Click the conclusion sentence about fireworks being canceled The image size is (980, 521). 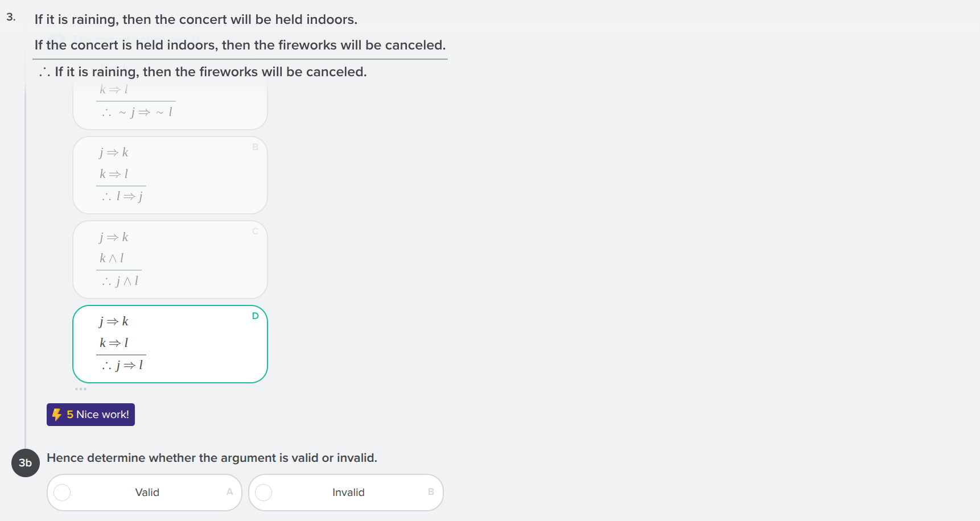pos(211,72)
